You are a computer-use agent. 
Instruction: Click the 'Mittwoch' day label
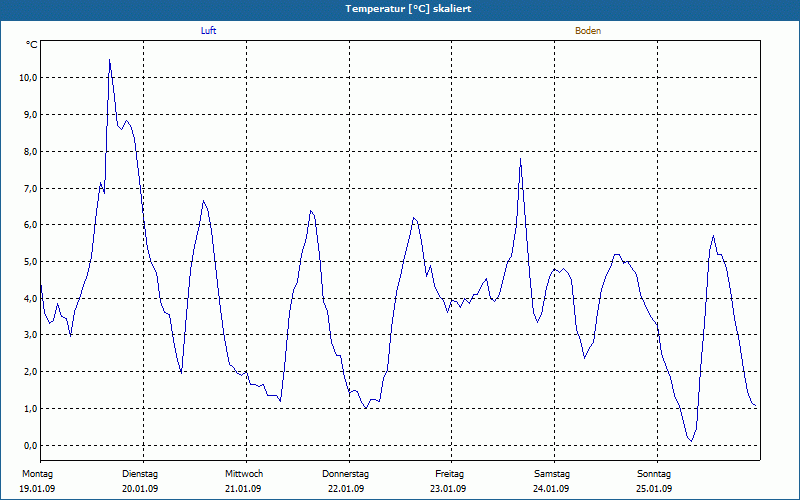pyautogui.click(x=244, y=474)
